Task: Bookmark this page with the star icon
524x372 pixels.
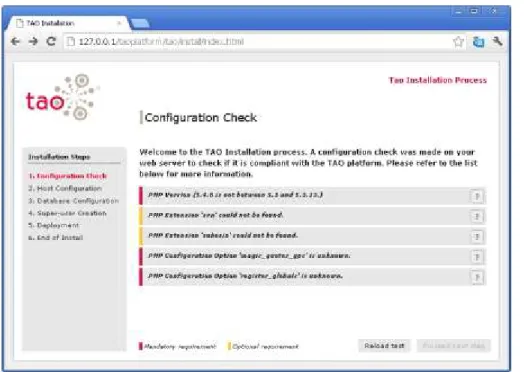Action: click(458, 42)
